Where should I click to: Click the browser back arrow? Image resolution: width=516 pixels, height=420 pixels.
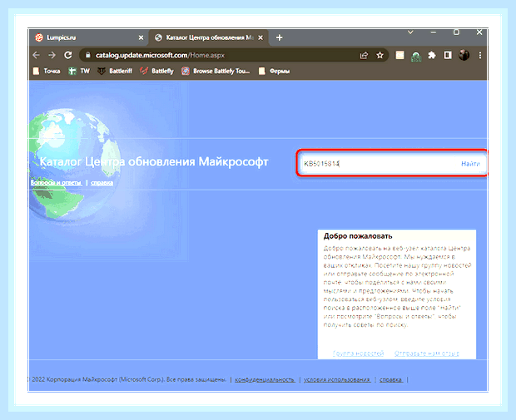click(x=36, y=55)
